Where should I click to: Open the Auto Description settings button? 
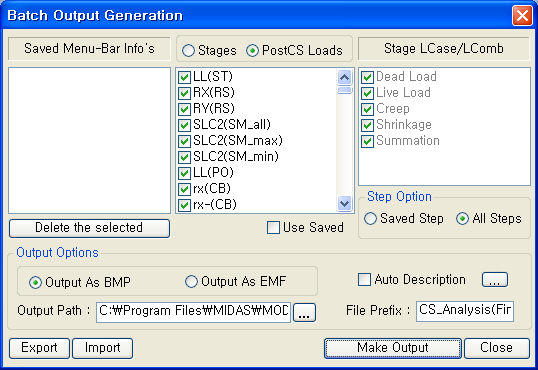click(x=494, y=280)
